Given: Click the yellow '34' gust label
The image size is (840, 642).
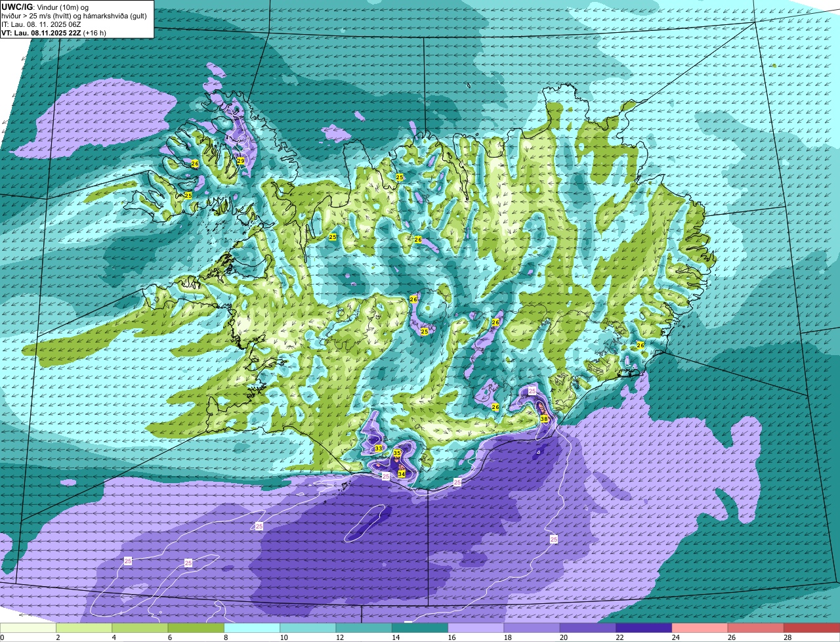Looking at the screenshot, I should click(x=402, y=473).
